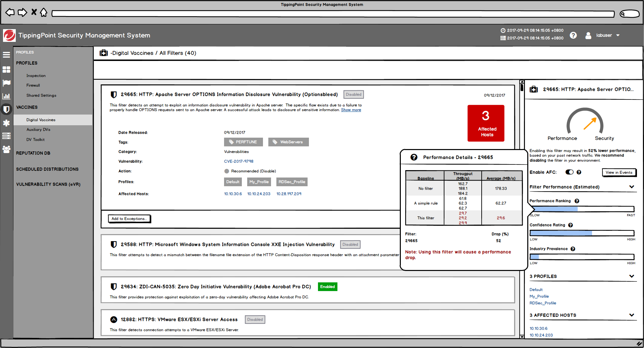This screenshot has width=644, height=348.
Task: Open DV Toolkit in the sidebar
Action: click(x=35, y=140)
